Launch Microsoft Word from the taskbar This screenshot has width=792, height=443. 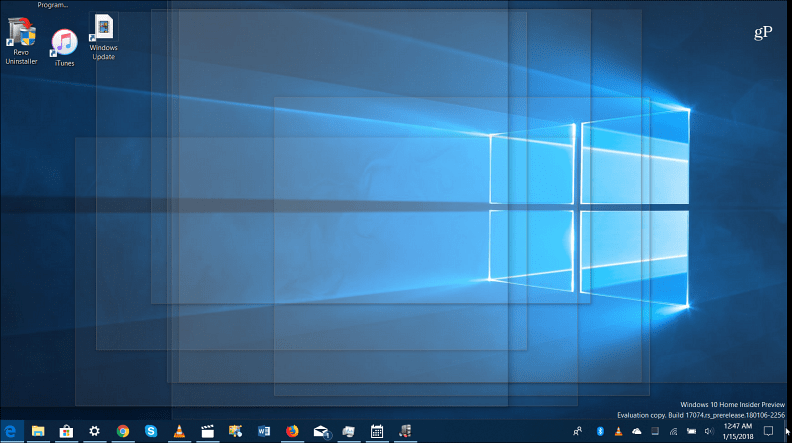point(264,431)
